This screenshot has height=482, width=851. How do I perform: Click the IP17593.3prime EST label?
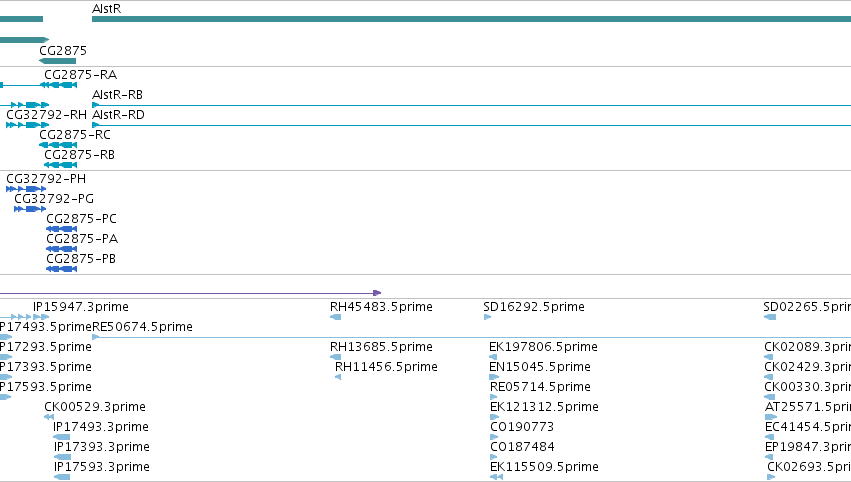point(101,468)
